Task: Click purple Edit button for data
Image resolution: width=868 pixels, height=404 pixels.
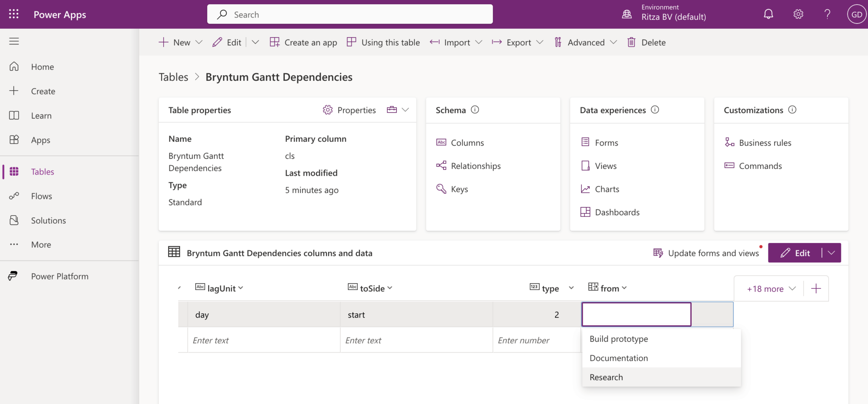Action: 795,253
